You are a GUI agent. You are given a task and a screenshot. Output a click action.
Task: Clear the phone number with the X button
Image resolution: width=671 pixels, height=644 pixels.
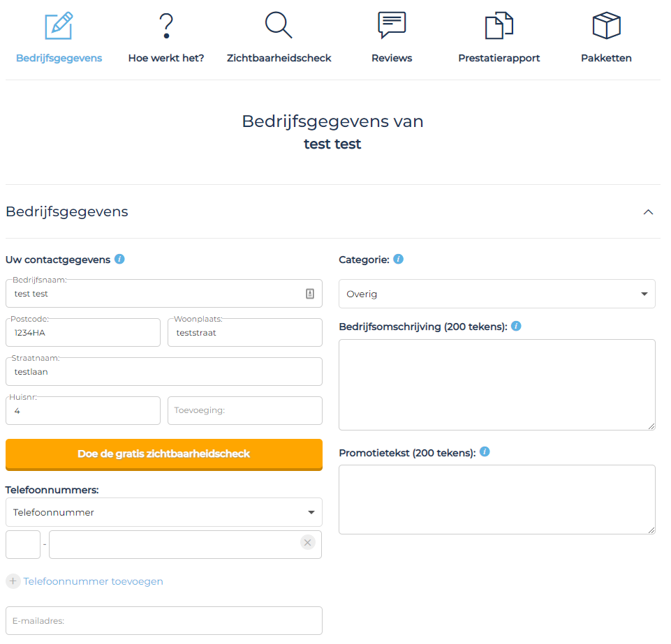pos(307,543)
